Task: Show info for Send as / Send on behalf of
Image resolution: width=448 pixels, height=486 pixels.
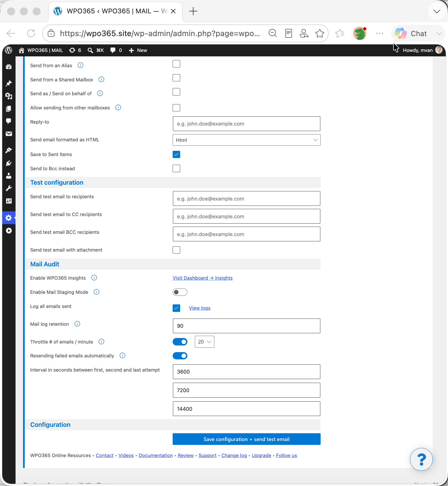Action: [x=100, y=93]
